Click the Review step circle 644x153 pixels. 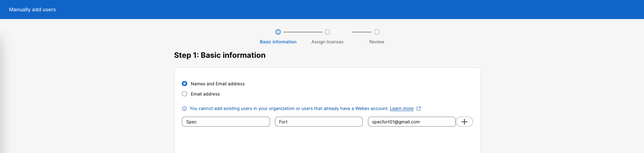[377, 32]
